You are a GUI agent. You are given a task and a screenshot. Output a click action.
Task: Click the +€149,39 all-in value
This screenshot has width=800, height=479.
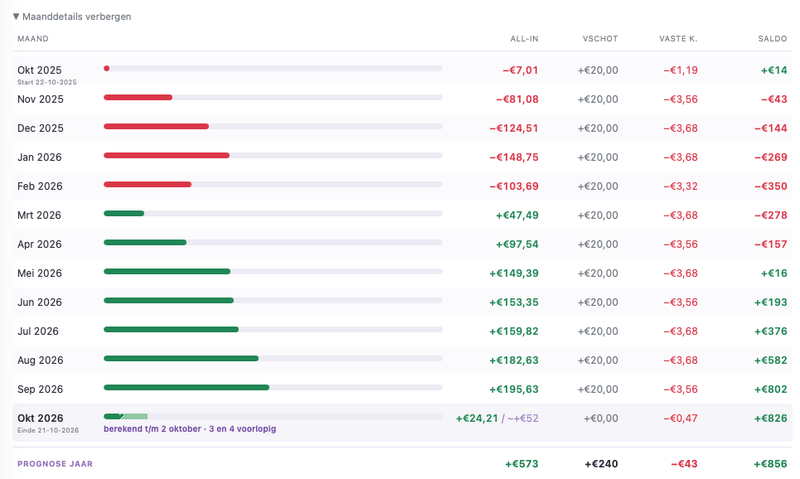[x=514, y=274]
